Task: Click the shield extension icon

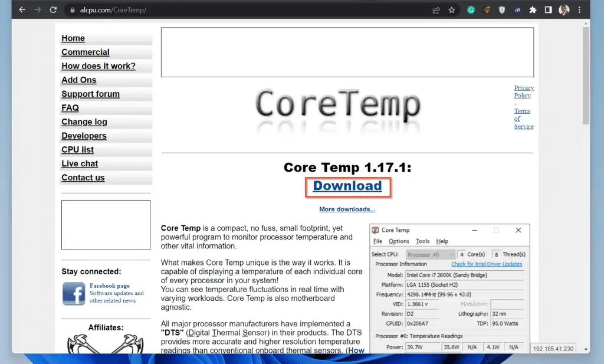Action: click(x=501, y=9)
